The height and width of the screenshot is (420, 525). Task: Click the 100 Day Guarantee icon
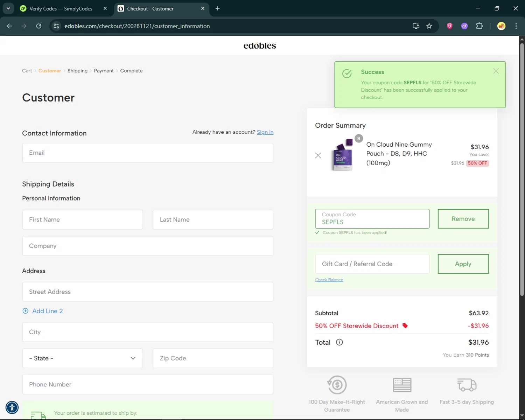pyautogui.click(x=337, y=385)
